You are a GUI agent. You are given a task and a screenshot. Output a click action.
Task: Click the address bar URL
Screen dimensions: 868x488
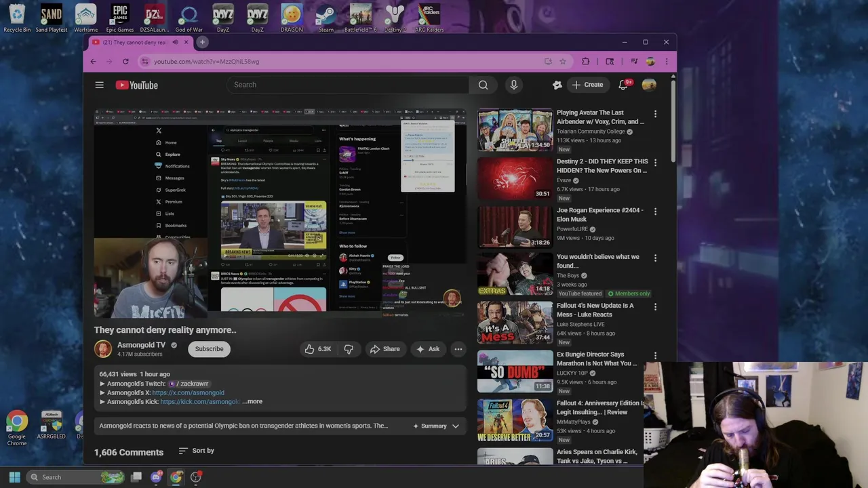point(206,61)
